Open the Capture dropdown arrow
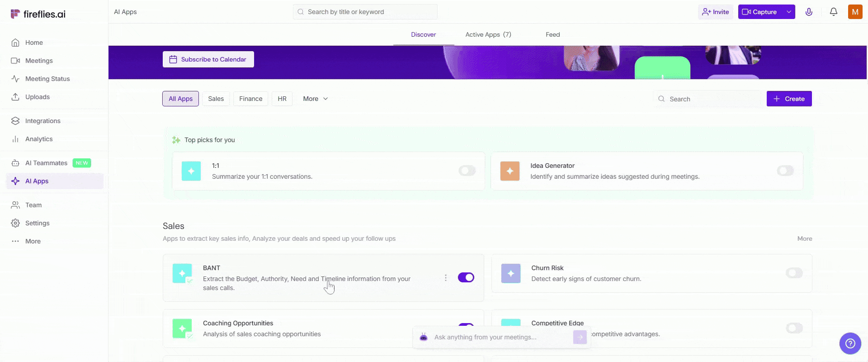This screenshot has height=362, width=868. point(789,12)
